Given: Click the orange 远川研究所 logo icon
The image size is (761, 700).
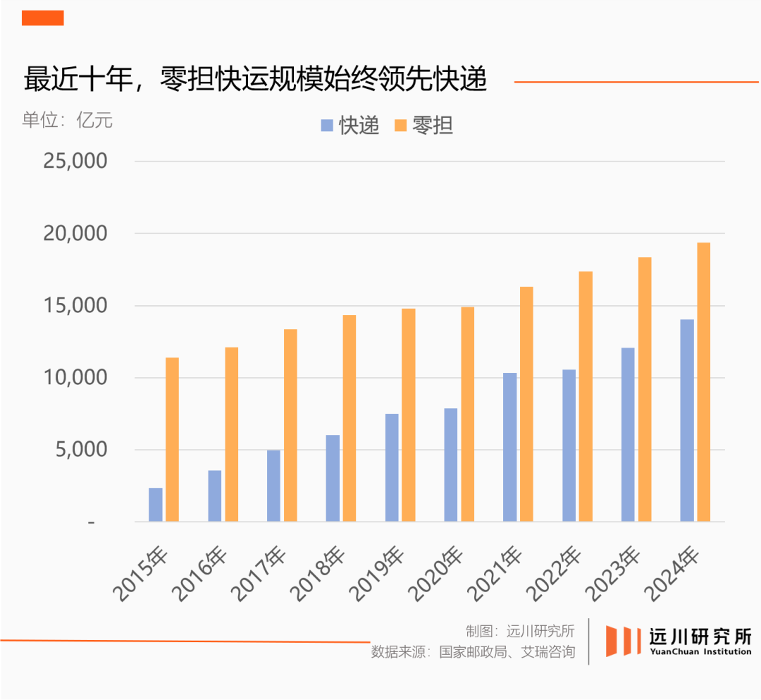Looking at the screenshot, I should tap(623, 641).
